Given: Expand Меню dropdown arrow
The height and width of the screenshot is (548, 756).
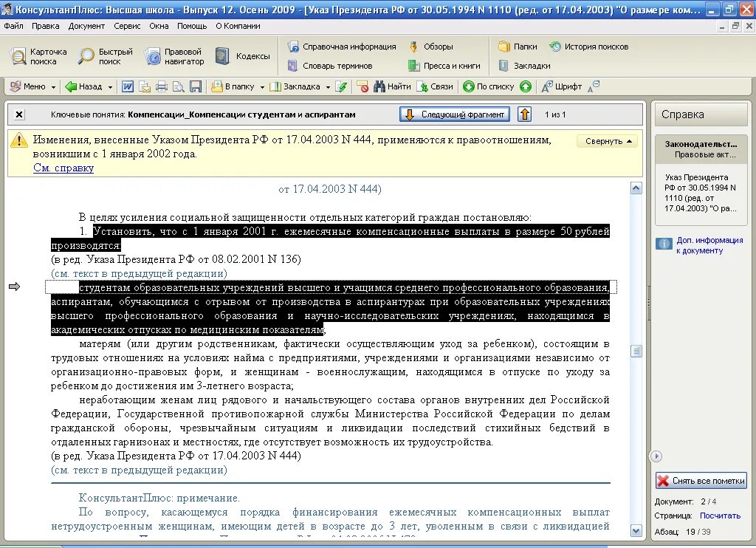Looking at the screenshot, I should 53,87.
